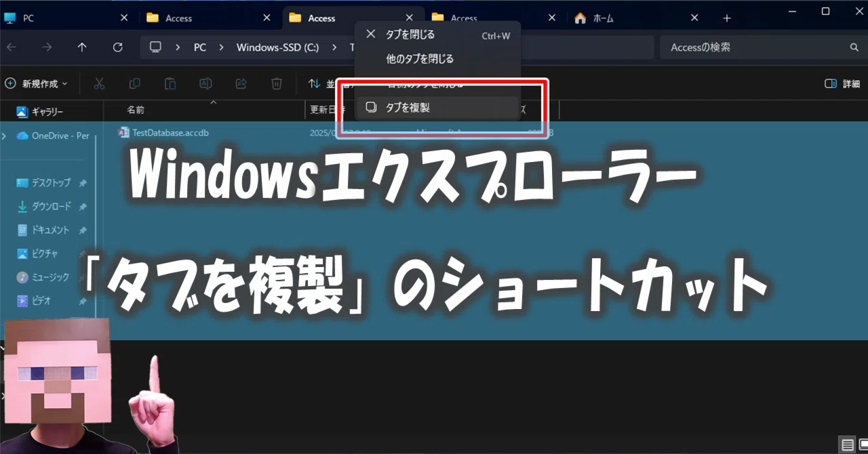The image size is (868, 454).
Task: Open ドキュメント in the sidebar
Action: point(44,230)
